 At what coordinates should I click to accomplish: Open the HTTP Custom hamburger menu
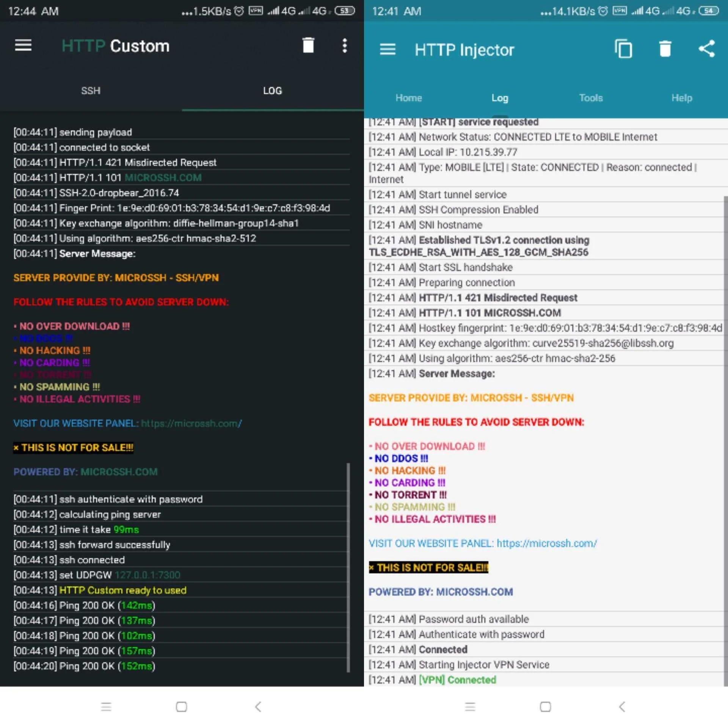coord(23,45)
